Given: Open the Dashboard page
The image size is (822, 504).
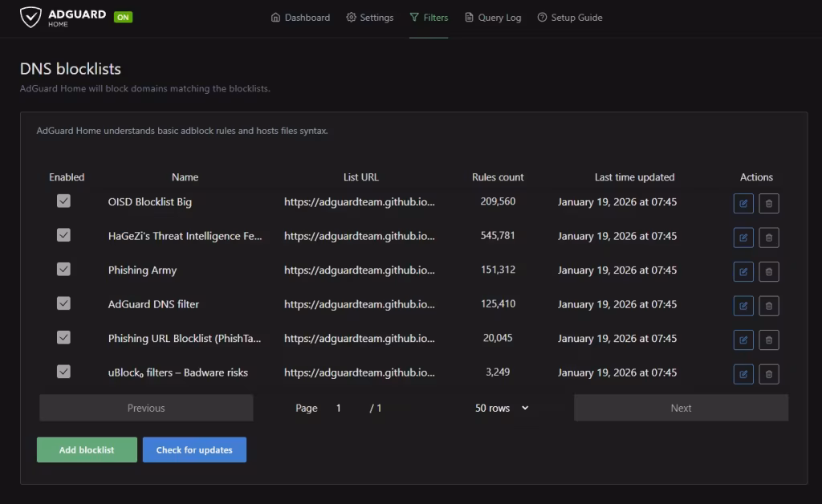Looking at the screenshot, I should [300, 18].
